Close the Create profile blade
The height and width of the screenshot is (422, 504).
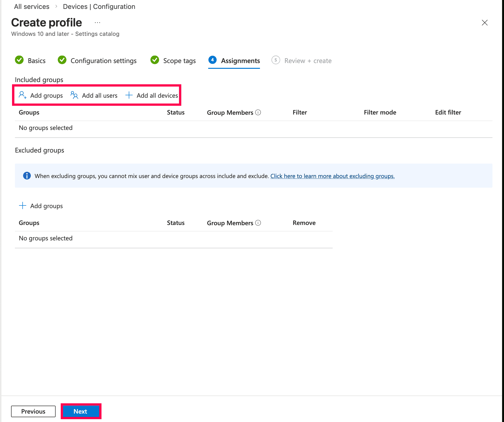(x=485, y=23)
